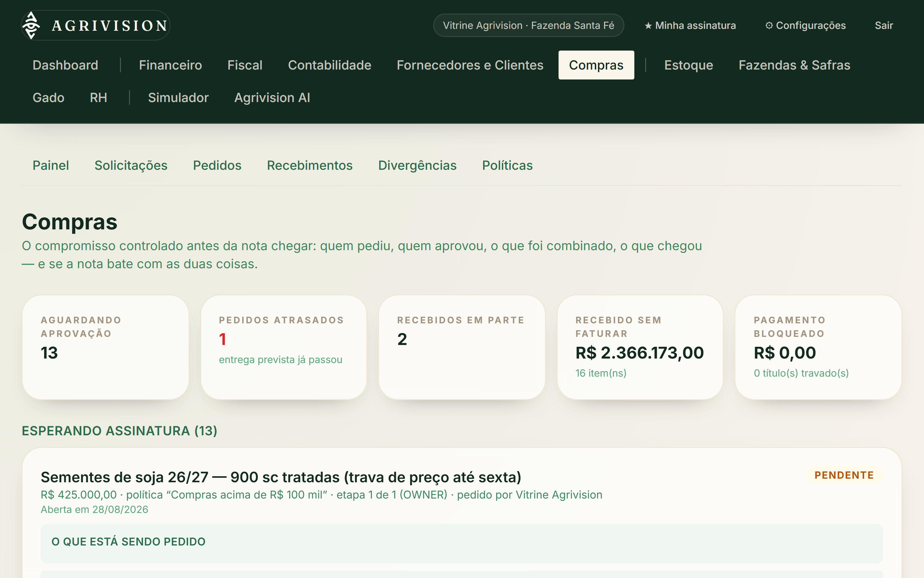Click 'entrega prevista já passou' text
This screenshot has height=578, width=924.
(x=281, y=360)
